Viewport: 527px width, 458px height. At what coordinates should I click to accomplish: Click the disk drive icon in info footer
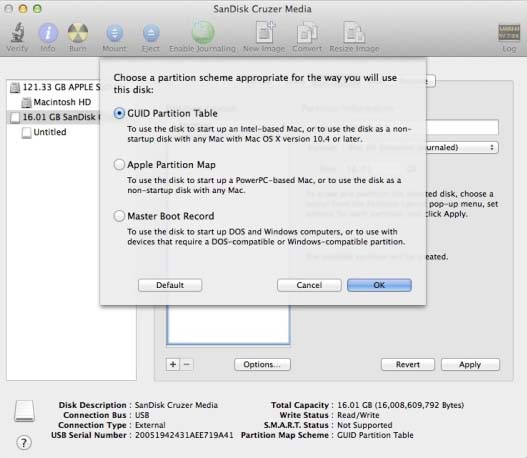[x=24, y=411]
